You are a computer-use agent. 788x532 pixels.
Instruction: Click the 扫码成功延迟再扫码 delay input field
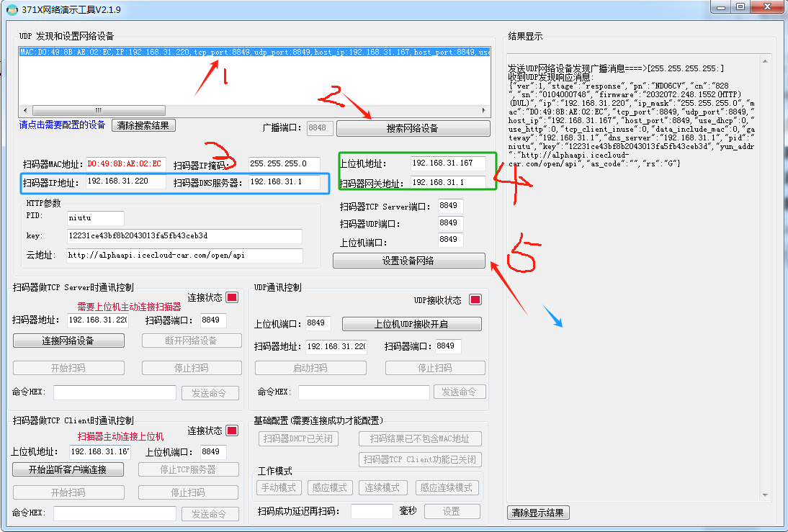(x=372, y=511)
